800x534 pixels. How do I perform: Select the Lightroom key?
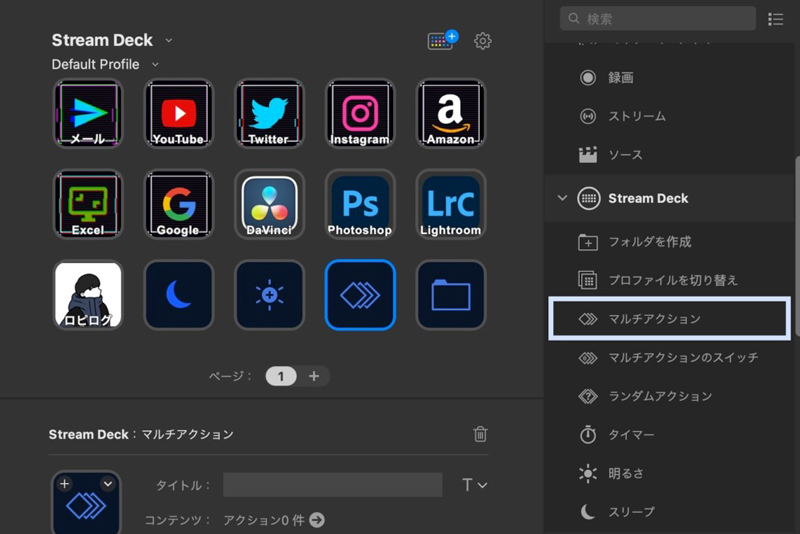click(x=450, y=203)
